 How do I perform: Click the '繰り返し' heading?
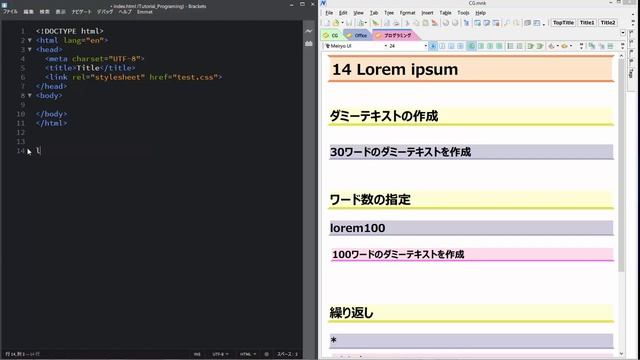coord(351,313)
